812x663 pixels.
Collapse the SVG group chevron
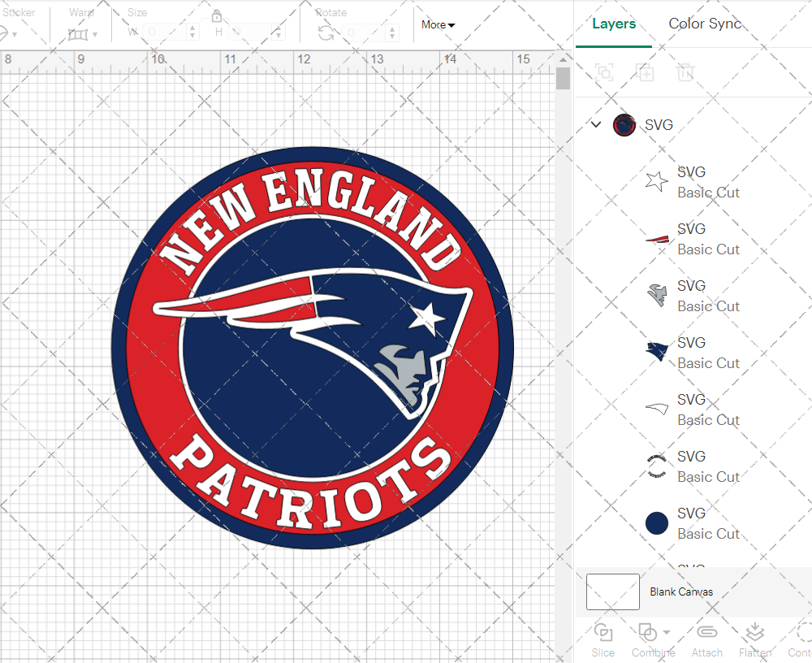tap(596, 124)
